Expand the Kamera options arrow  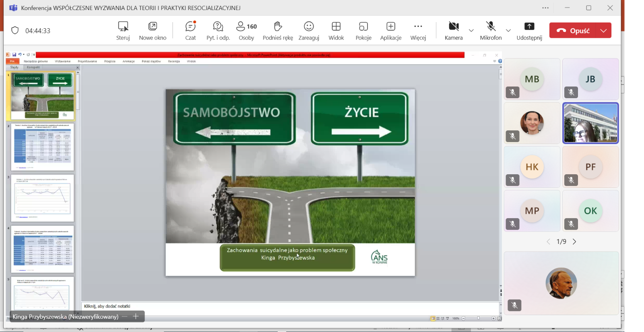[471, 31]
